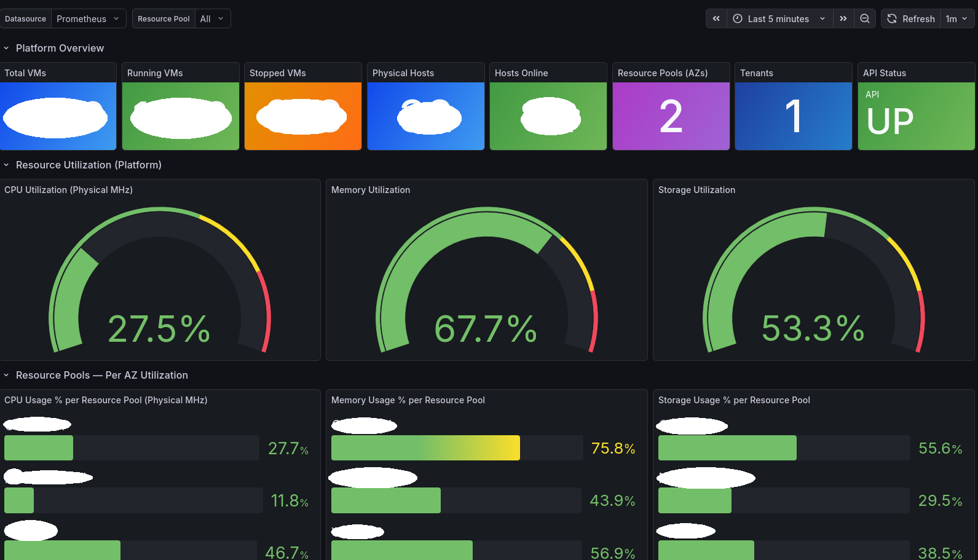Viewport: 978px width, 560px height.
Task: Zoom out the time range
Action: [865, 18]
